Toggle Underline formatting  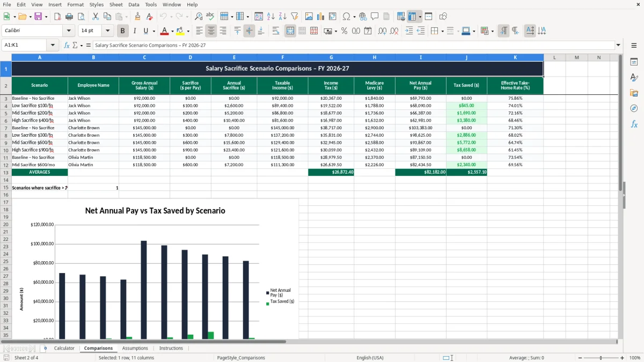[145, 31]
